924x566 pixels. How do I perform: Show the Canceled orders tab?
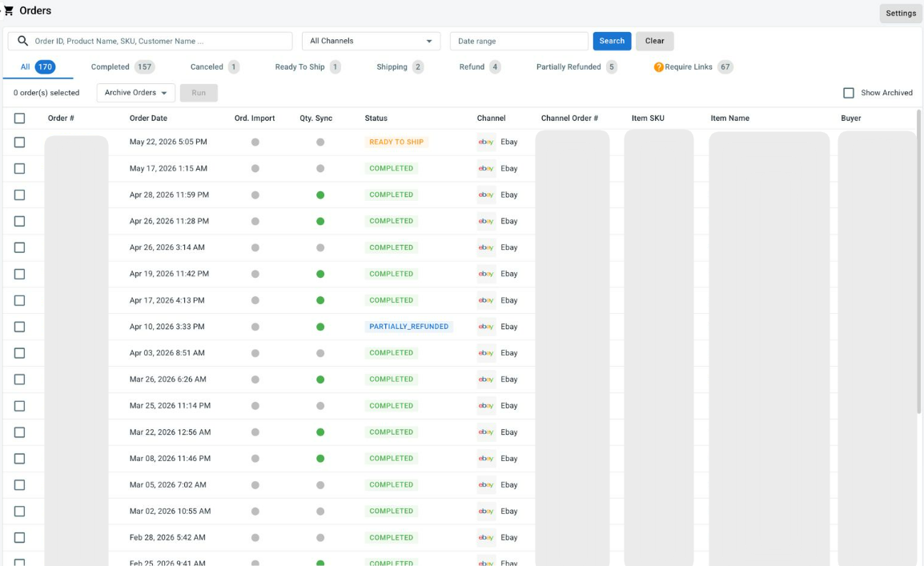(215, 67)
